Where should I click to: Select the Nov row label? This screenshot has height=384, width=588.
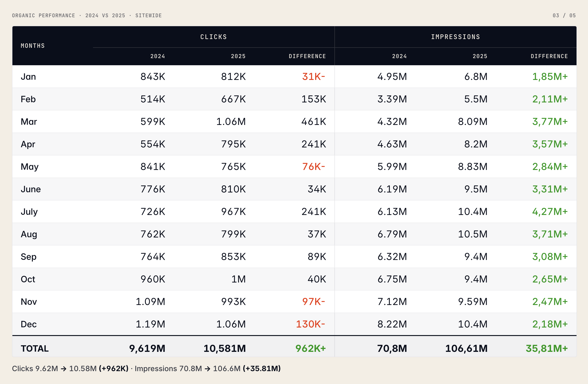coord(29,302)
